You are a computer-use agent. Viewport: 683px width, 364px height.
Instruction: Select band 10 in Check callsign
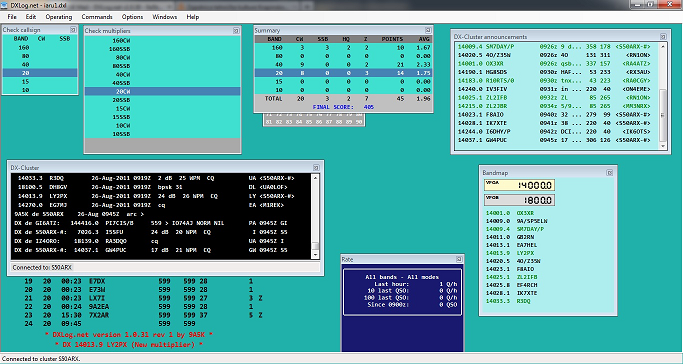40,90
